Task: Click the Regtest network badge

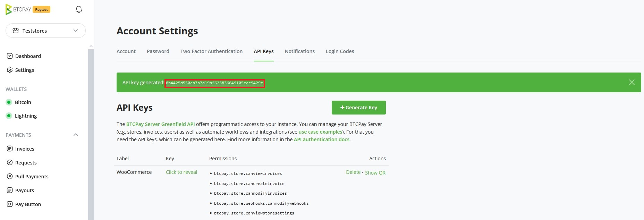Action: tap(42, 9)
